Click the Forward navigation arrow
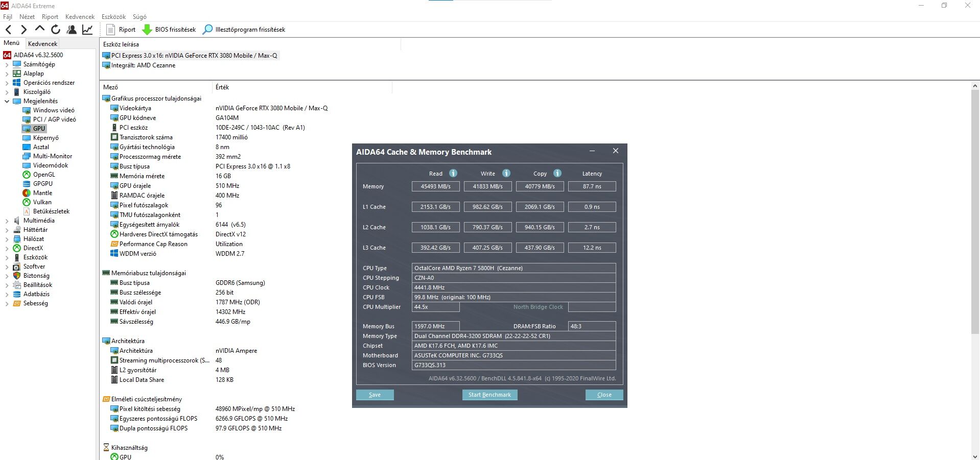980x460 pixels. click(24, 30)
